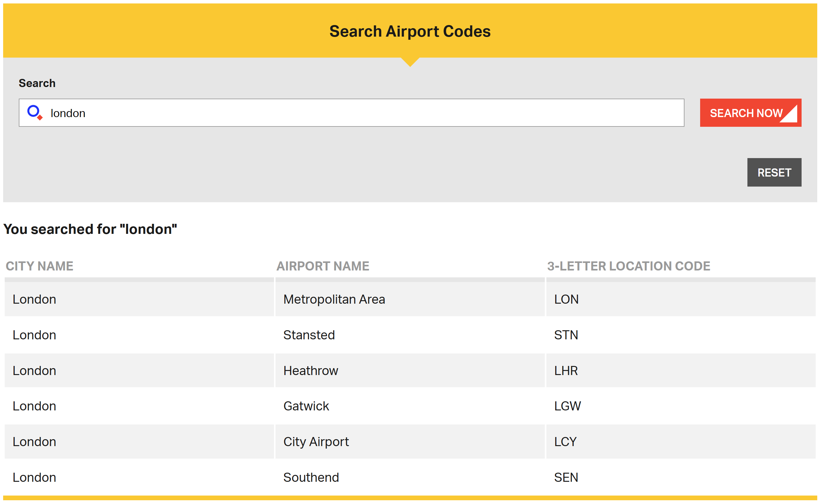Click the SEN location code
Viewport: 821px width, 504px height.
566,477
